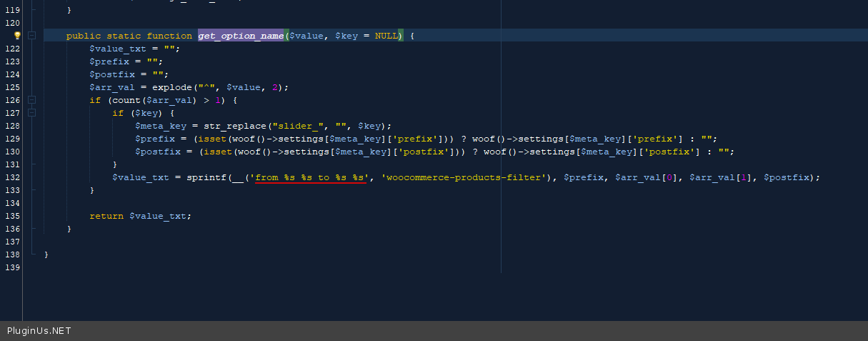Click line number 125 in gutter

click(x=11, y=87)
